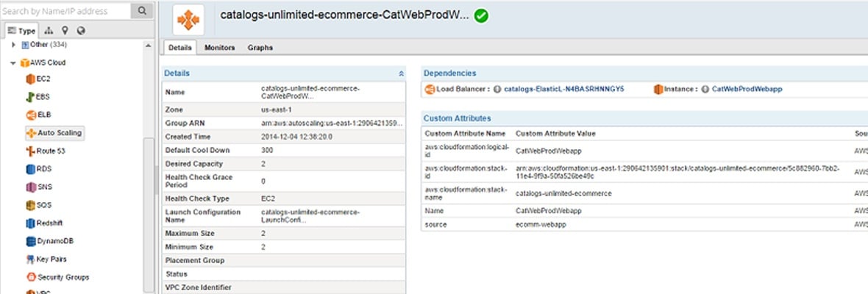
Task: Open the RDS icon entry
Action: (30, 169)
